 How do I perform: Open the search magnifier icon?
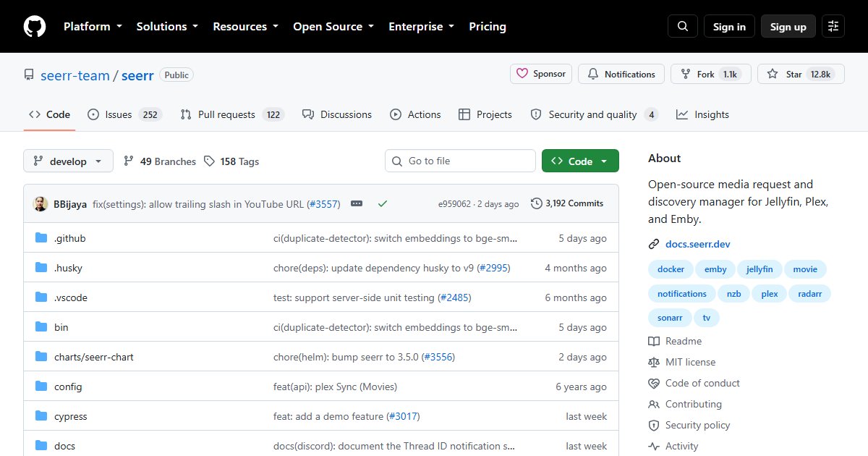click(x=683, y=27)
